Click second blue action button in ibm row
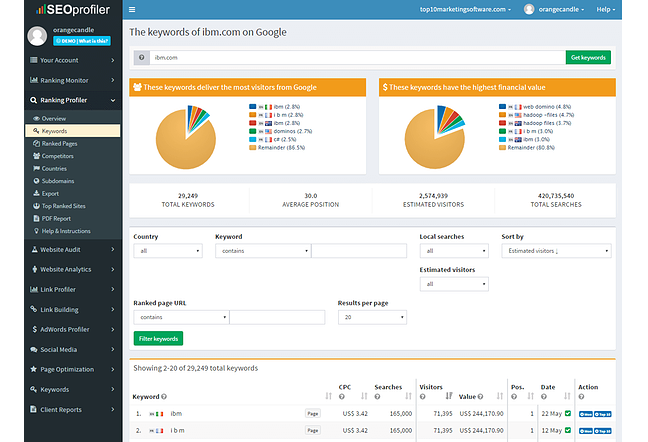This screenshot has height=442, width=648. tap(603, 414)
